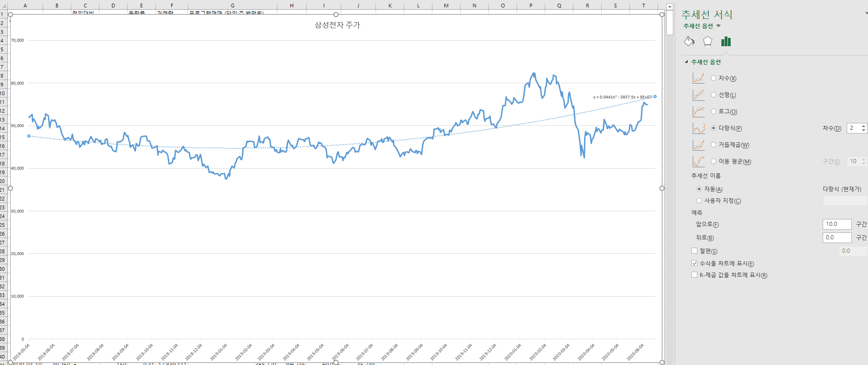The image size is (868, 365).
Task: Click the logarithmic trendline icon
Action: 698,111
